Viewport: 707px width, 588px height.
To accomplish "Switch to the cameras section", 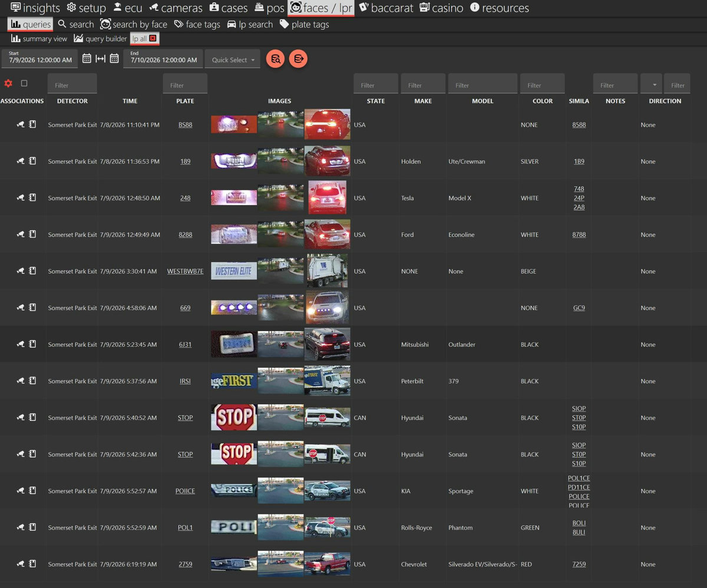I will [176, 8].
